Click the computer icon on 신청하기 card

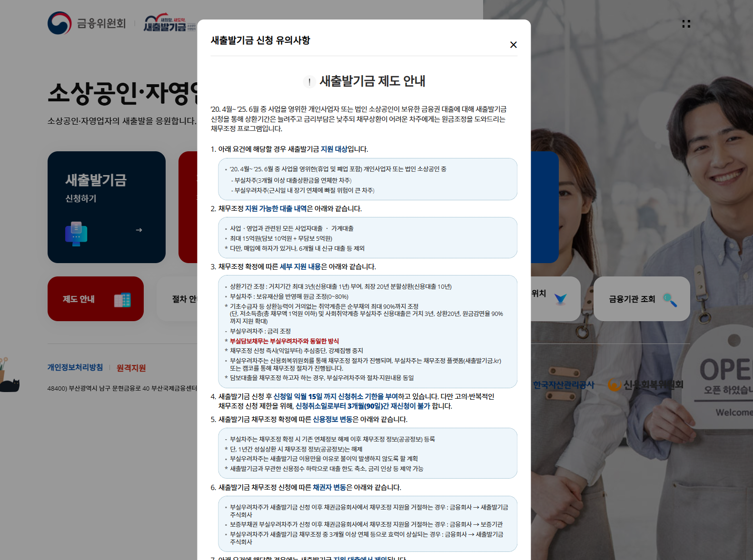tap(76, 234)
